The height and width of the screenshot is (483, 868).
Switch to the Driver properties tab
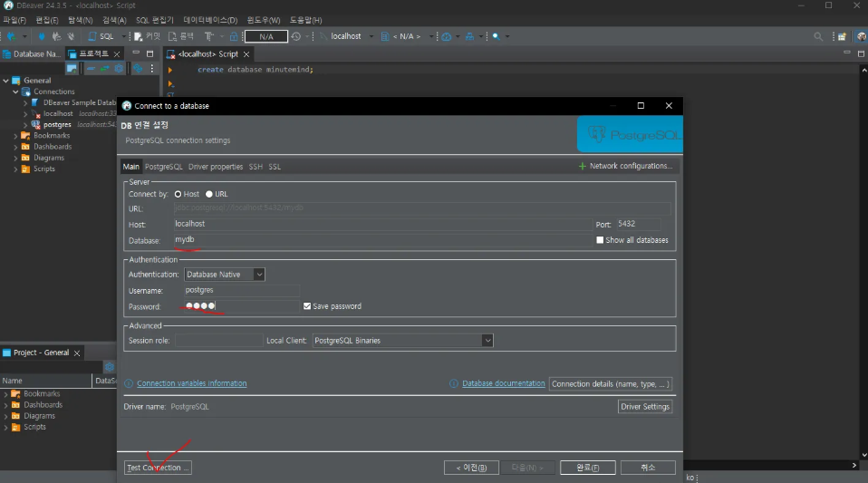[216, 167]
